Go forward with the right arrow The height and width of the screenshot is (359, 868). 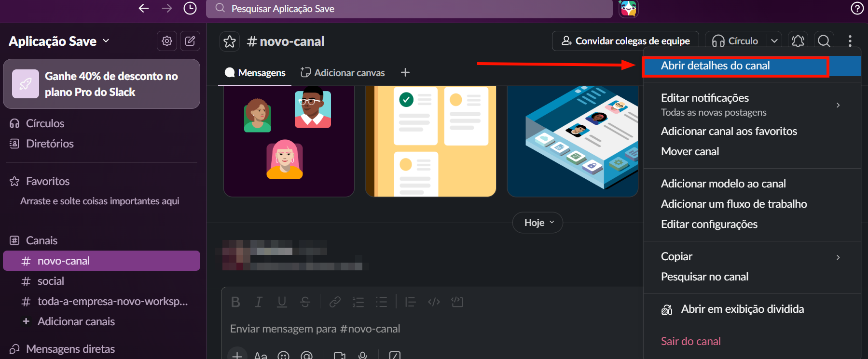click(x=167, y=8)
